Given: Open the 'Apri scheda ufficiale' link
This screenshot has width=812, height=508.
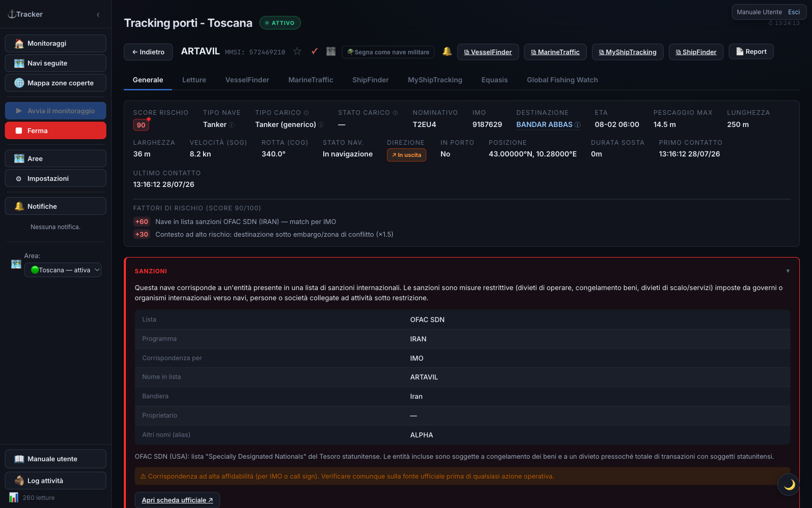Looking at the screenshot, I should click(x=177, y=500).
